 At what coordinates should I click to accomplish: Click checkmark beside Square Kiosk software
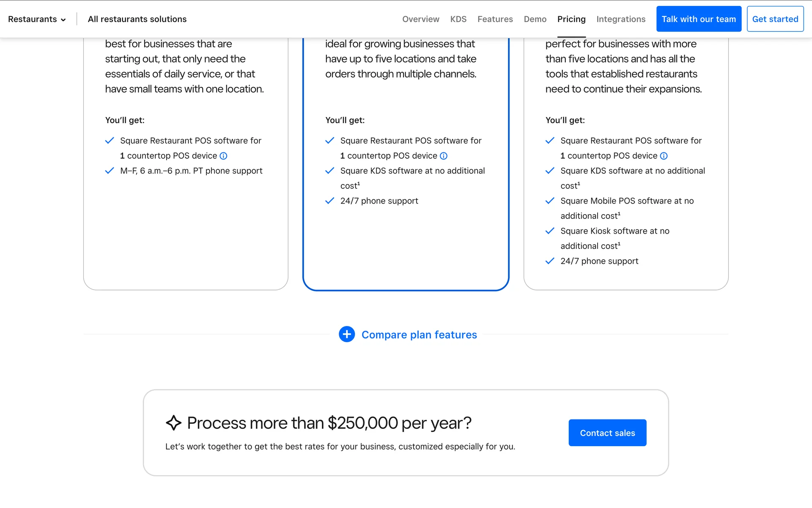click(x=550, y=231)
